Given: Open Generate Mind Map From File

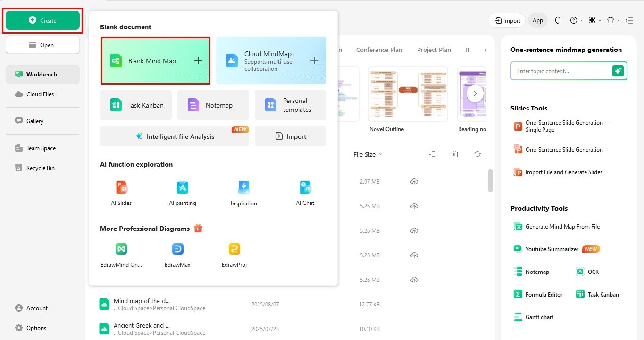Looking at the screenshot, I should pos(557,226).
